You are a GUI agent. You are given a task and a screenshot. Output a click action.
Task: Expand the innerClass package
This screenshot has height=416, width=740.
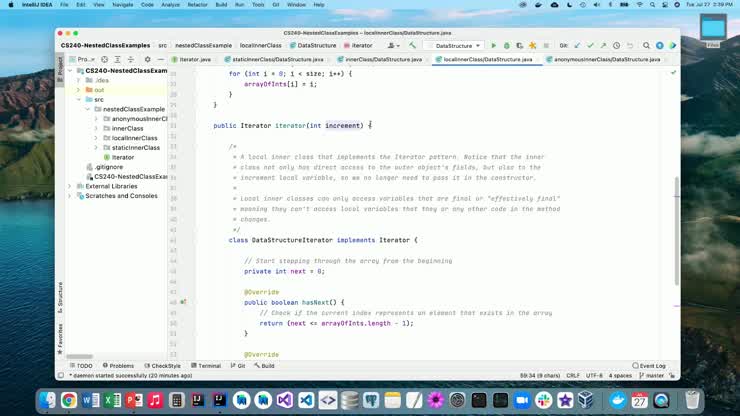pos(96,128)
